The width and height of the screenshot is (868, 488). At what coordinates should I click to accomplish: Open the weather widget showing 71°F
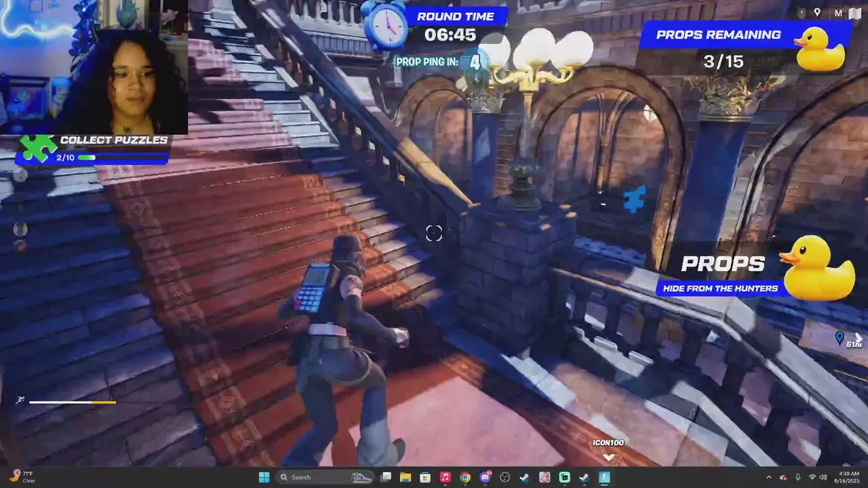pos(22,477)
